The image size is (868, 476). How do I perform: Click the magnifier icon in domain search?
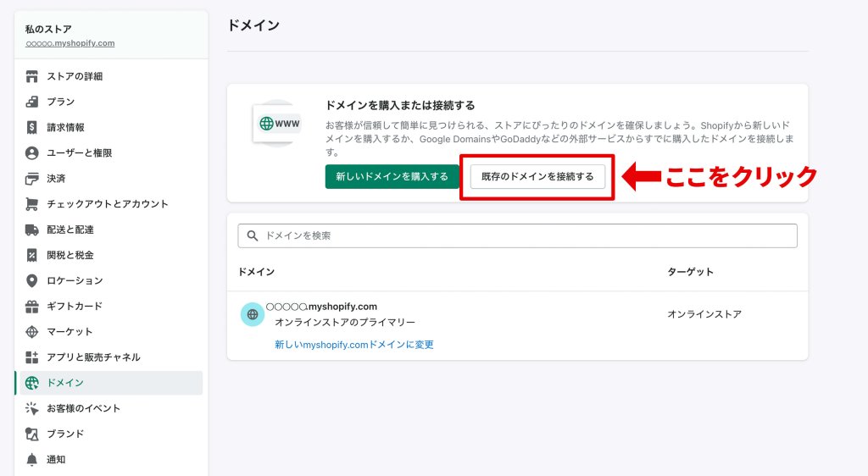253,236
